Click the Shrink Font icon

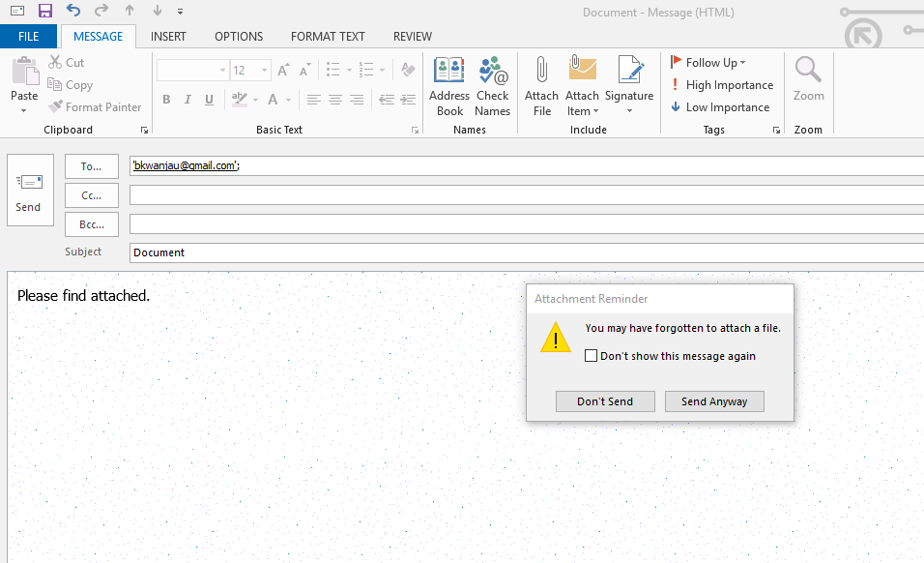click(x=304, y=71)
